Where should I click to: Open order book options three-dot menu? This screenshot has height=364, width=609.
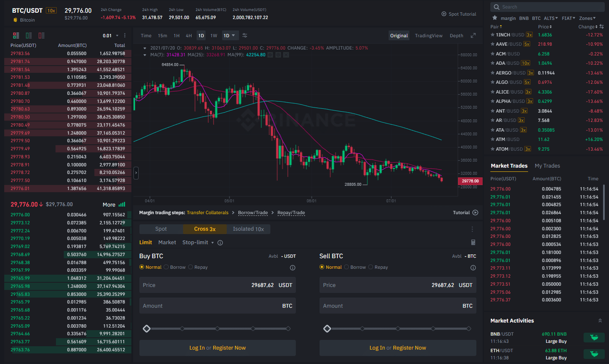pyautogui.click(x=125, y=36)
